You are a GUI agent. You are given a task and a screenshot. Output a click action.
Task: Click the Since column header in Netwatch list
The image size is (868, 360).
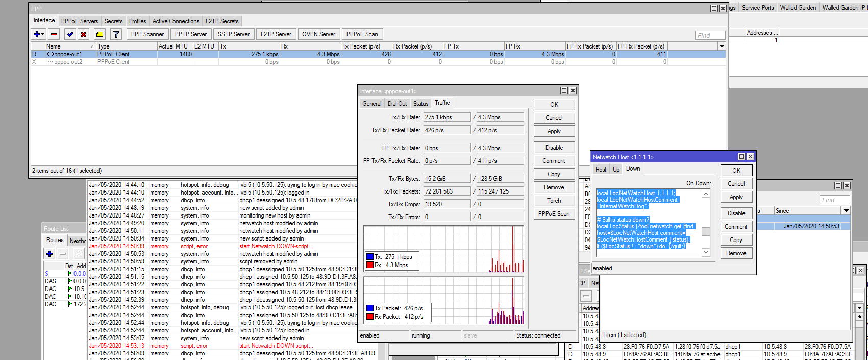tap(807, 210)
